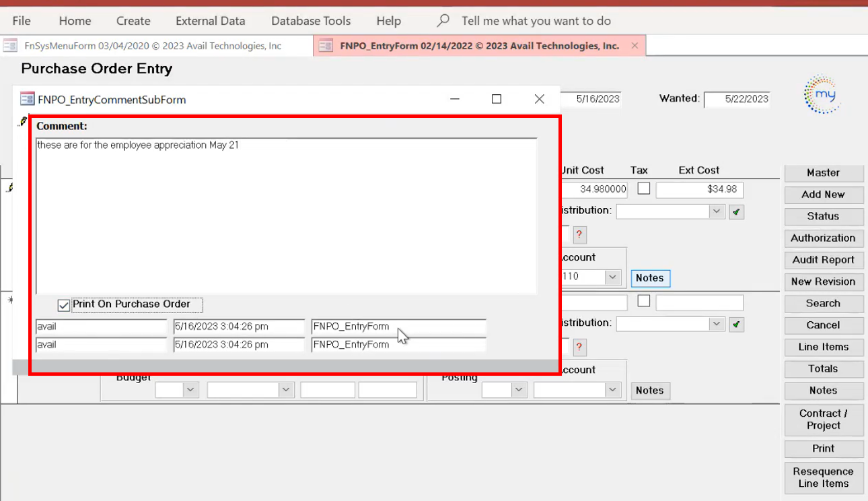Click the search magnifier icon in the menu bar
The width and height of the screenshot is (868, 501).
(443, 21)
